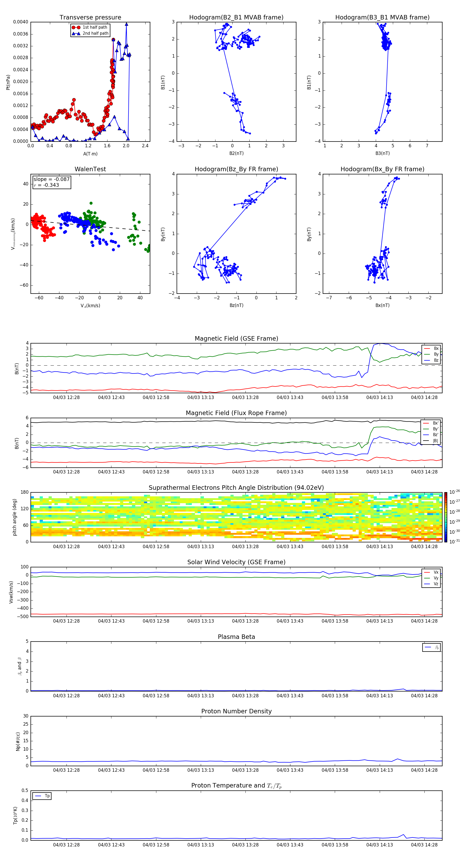Click the Magnetic Field (GSE Frame) title
Image resolution: width=473 pixels, height=868 pixels.
tap(236, 339)
